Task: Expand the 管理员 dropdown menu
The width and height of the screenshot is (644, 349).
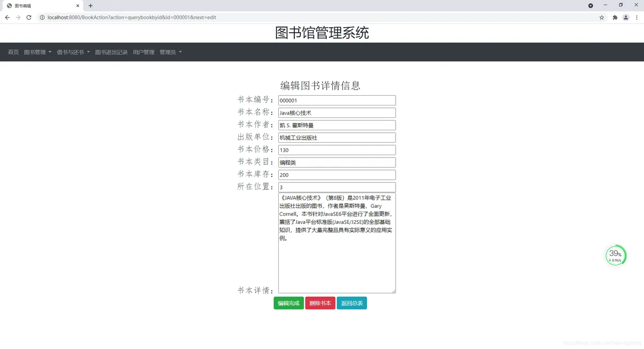Action: 171,52
